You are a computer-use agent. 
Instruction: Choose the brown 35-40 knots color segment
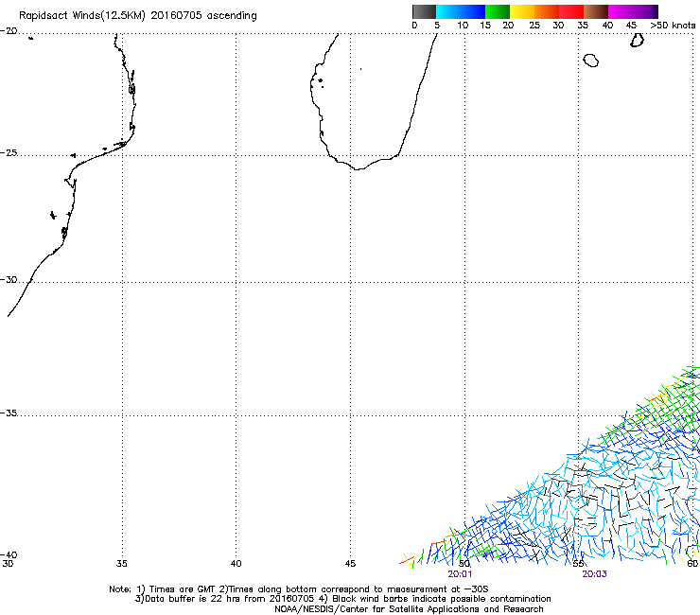(x=596, y=11)
